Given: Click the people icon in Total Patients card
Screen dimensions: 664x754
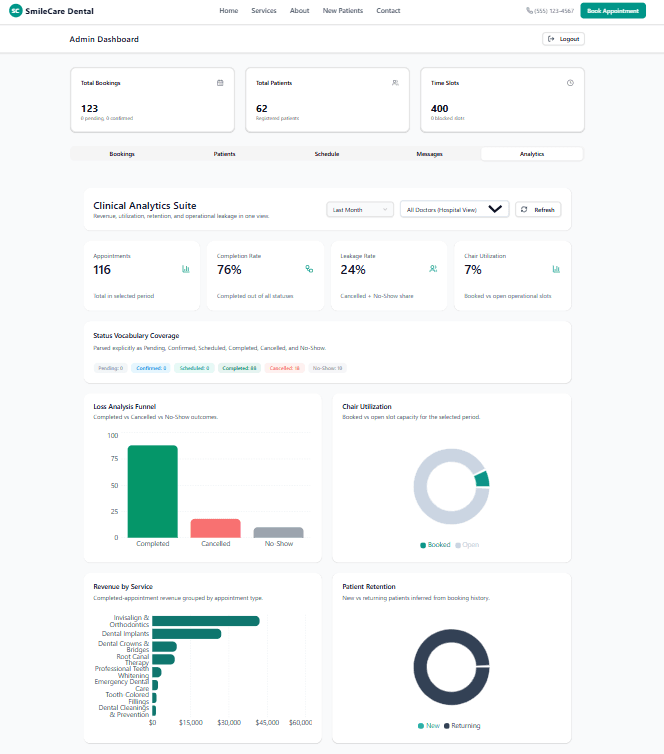Looking at the screenshot, I should coord(395,83).
